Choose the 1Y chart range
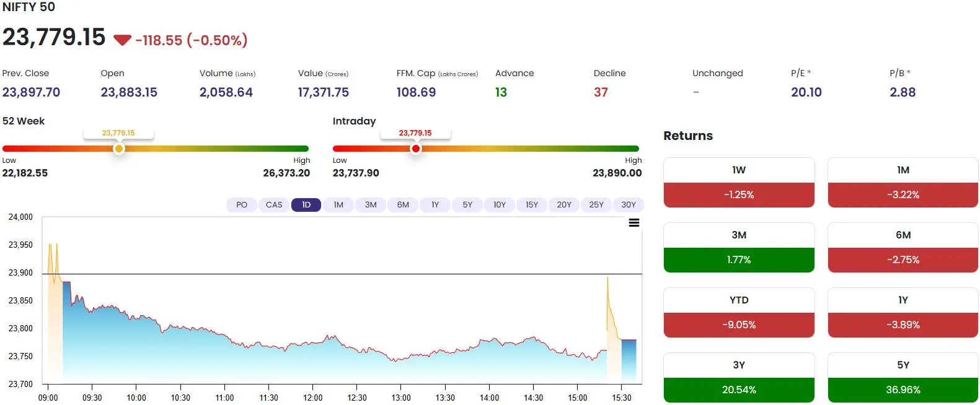Screen dimensions: 980x405 click(x=435, y=205)
